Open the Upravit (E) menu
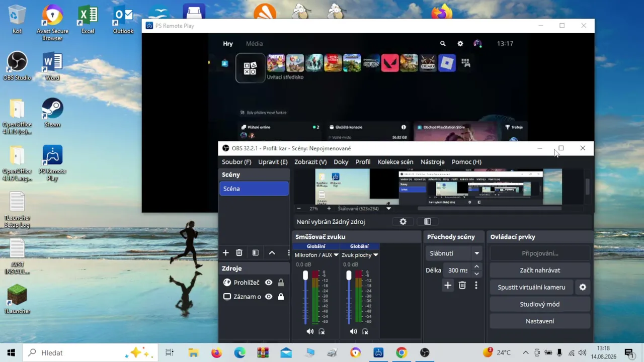644x362 pixels. [x=273, y=162]
